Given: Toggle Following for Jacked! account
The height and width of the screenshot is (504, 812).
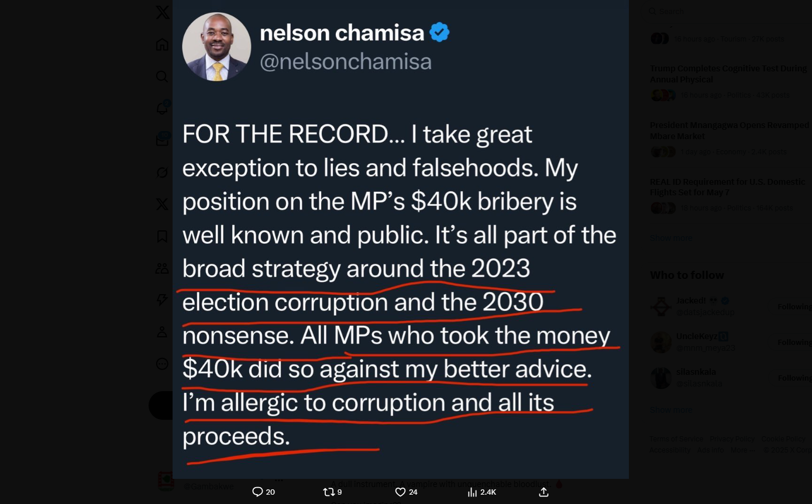Looking at the screenshot, I should pyautogui.click(x=794, y=306).
